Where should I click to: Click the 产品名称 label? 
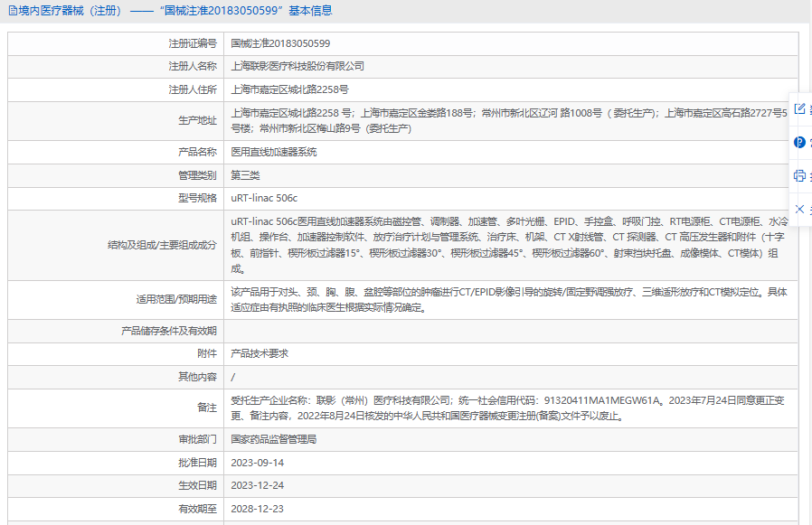coord(197,152)
